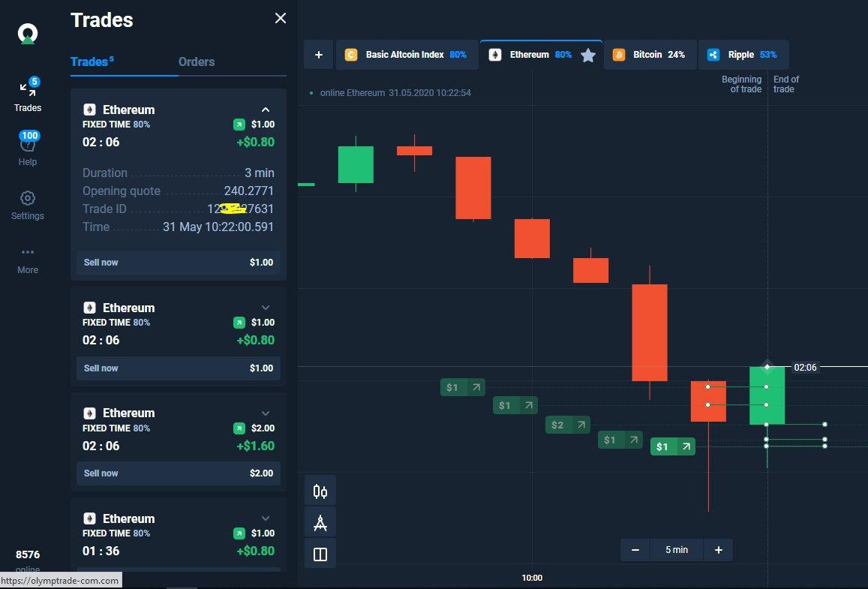
Task: Click the up-arrow icon on $2.00 trade
Action: [x=239, y=428]
